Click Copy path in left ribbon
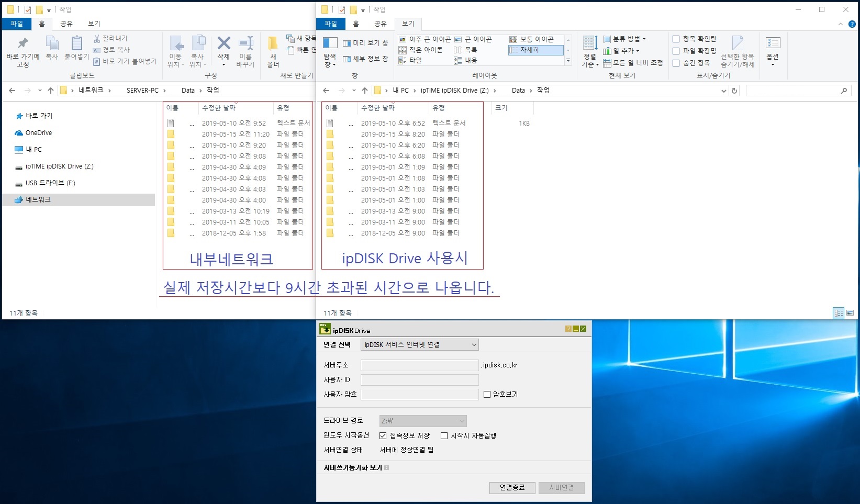 (x=111, y=50)
